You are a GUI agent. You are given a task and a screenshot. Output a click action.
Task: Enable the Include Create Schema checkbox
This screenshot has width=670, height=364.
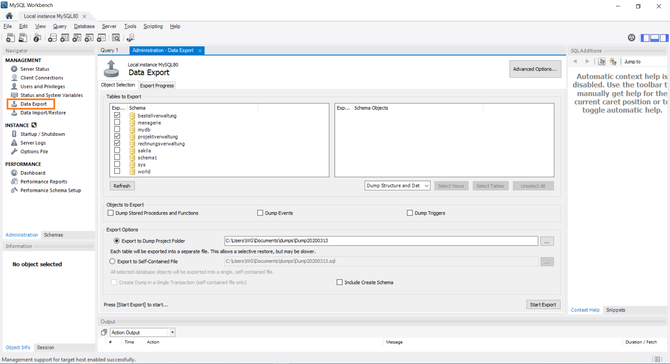pos(339,282)
